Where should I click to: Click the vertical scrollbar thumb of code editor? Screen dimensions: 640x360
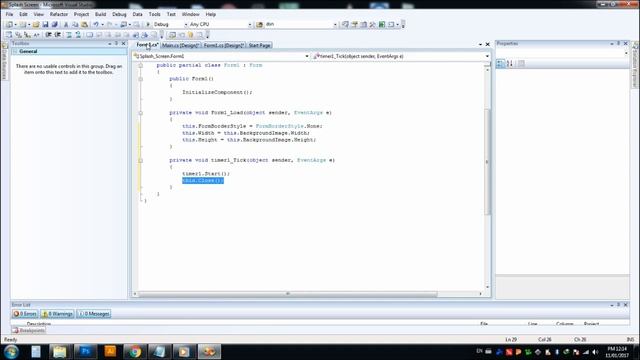tap(487, 161)
